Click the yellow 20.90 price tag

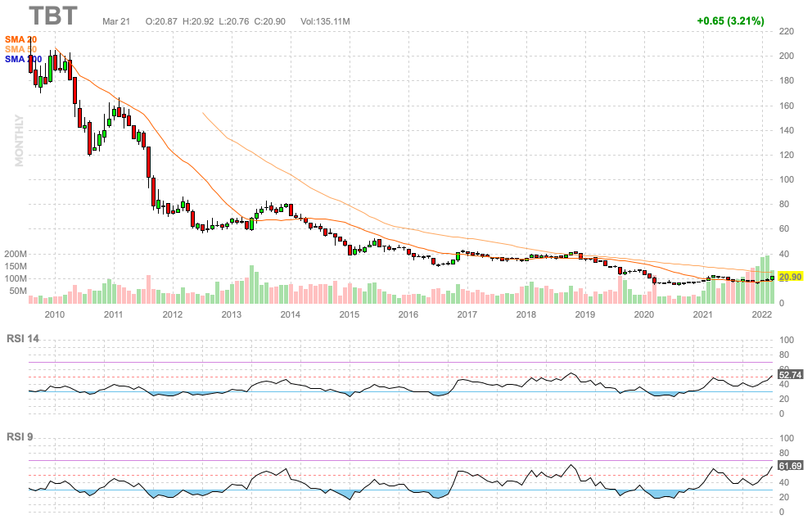coord(789,278)
